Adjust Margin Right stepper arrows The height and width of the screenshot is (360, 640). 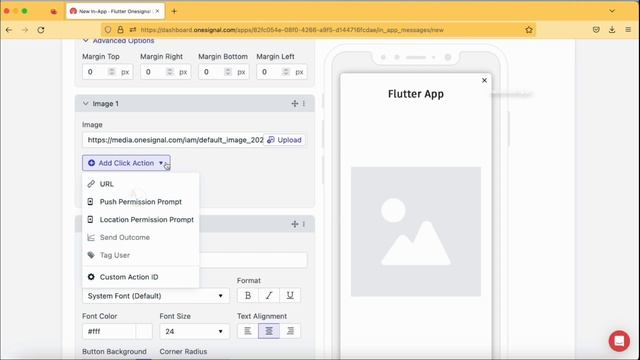170,72
